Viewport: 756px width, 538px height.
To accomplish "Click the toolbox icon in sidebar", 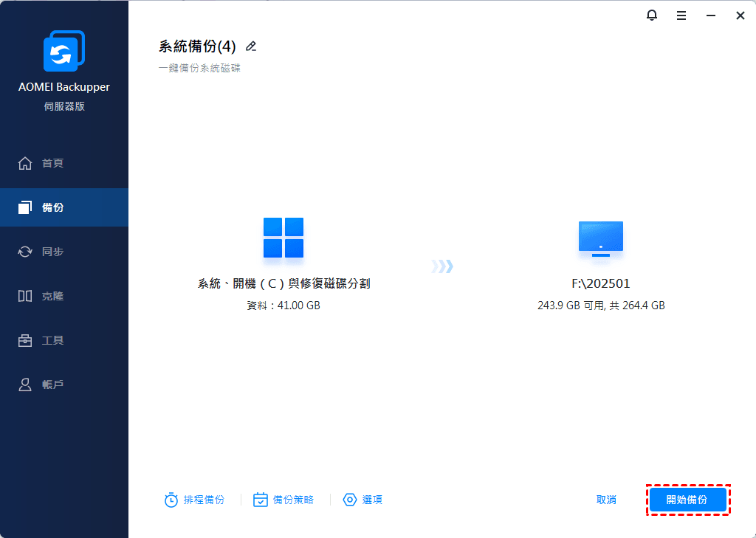I will (x=25, y=340).
